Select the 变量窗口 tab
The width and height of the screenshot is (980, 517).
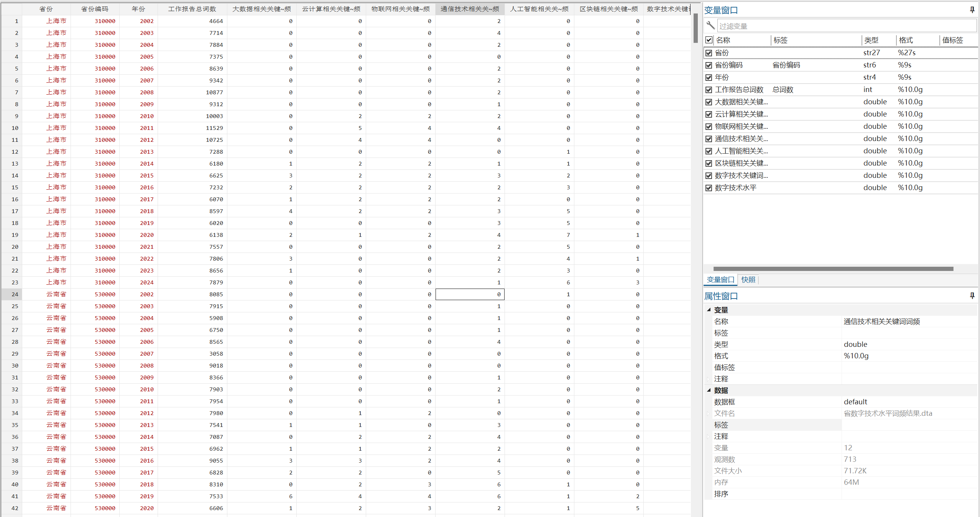click(720, 280)
